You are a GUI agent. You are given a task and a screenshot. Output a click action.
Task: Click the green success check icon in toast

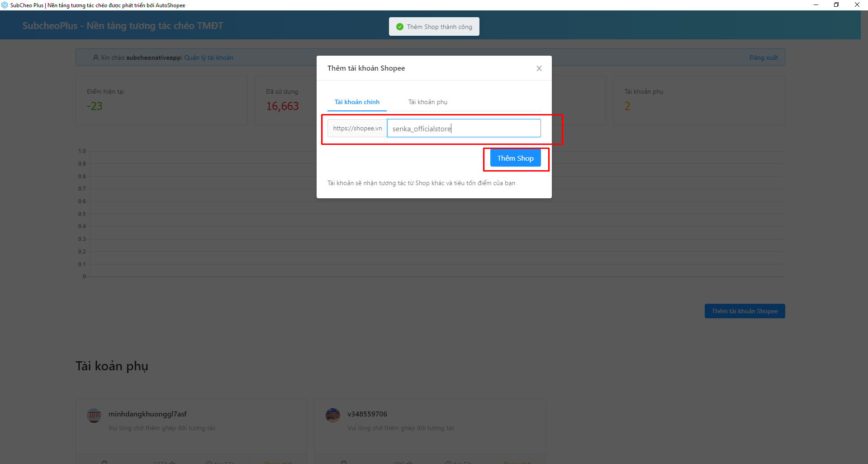400,27
